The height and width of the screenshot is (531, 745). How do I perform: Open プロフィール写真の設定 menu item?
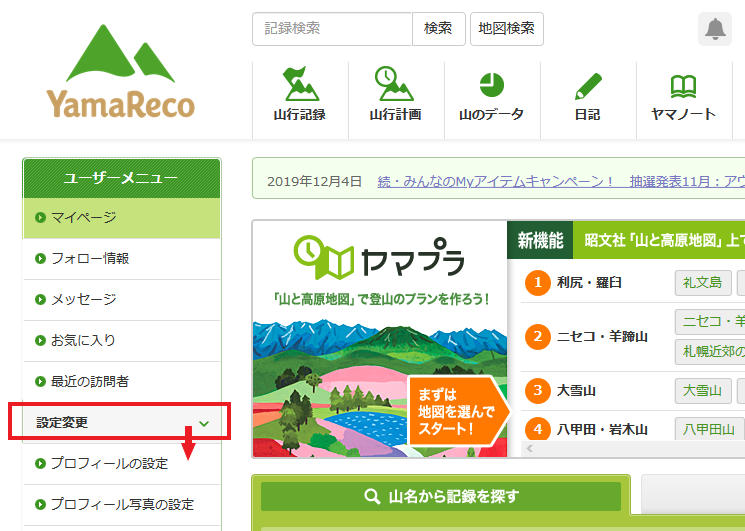coord(122,504)
